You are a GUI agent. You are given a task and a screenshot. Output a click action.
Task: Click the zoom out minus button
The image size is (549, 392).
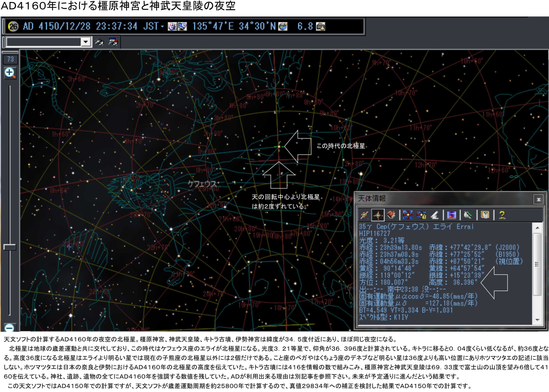tap(10, 328)
